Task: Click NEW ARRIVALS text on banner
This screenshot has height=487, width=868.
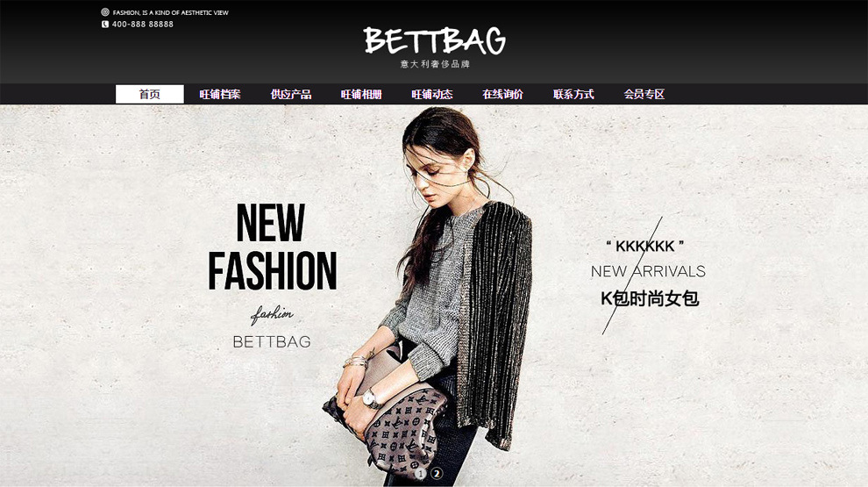Action: [648, 271]
